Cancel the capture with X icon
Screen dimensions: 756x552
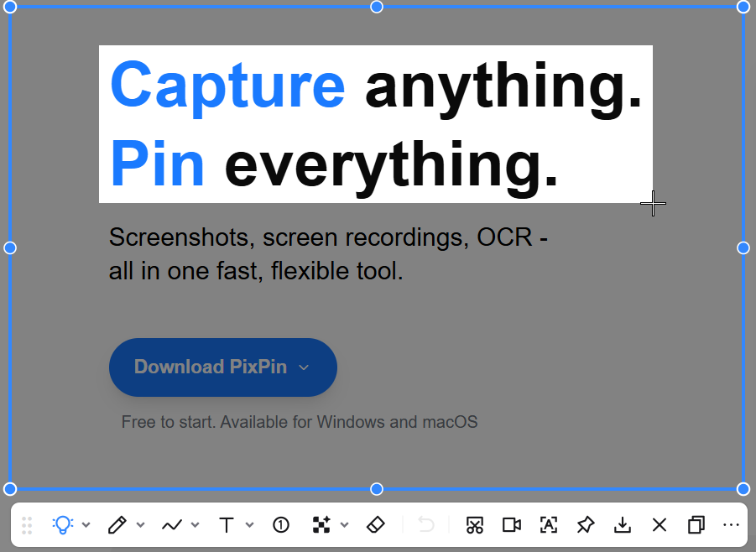click(x=660, y=524)
